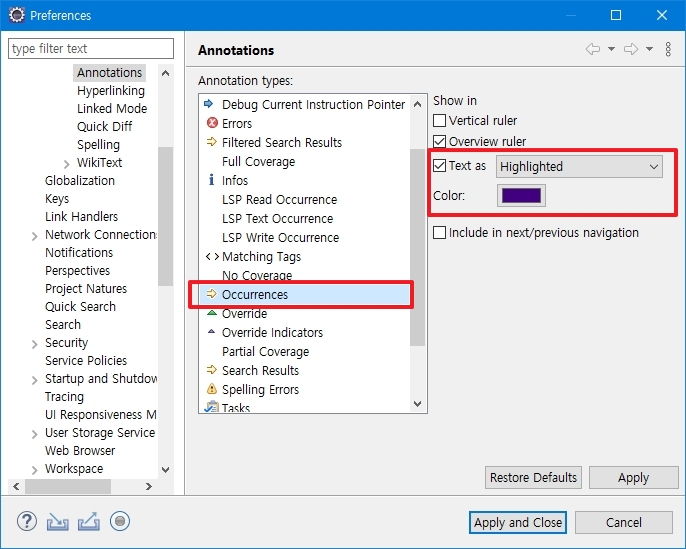Click the Tasks clipboard icon
The image size is (686, 549).
click(x=212, y=407)
